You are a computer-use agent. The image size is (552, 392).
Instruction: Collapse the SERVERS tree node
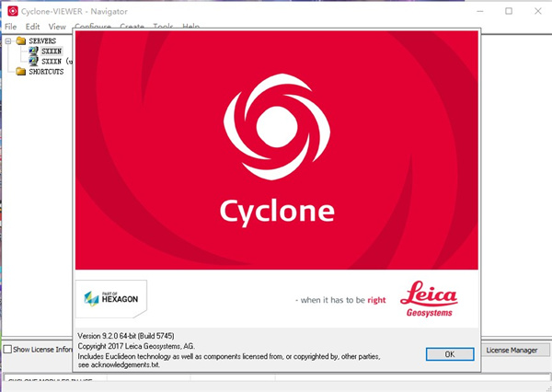8,41
